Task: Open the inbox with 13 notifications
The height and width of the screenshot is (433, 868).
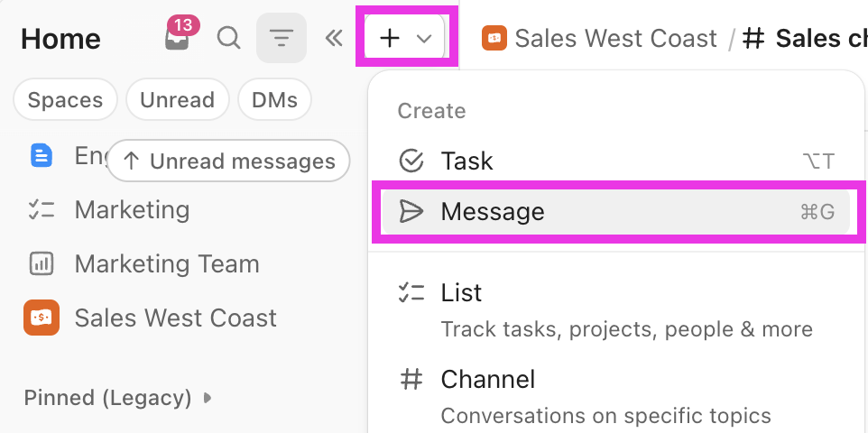Action: tap(177, 38)
